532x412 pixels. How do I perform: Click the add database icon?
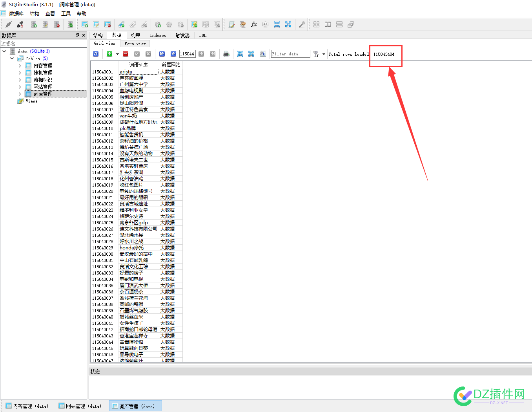(x=34, y=24)
